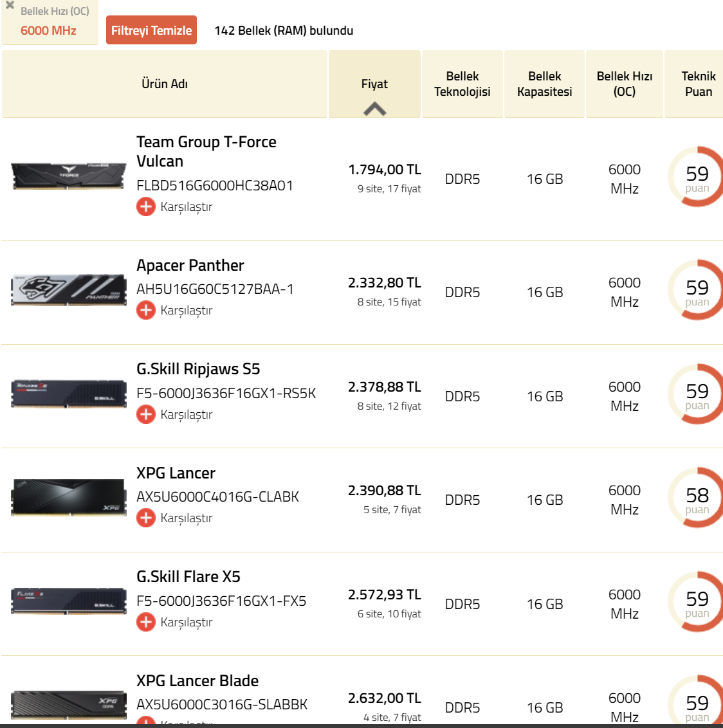Add Team Group T-Force Vulcan to compare
Image resolution: width=723 pixels, height=728 pixels.
[146, 206]
